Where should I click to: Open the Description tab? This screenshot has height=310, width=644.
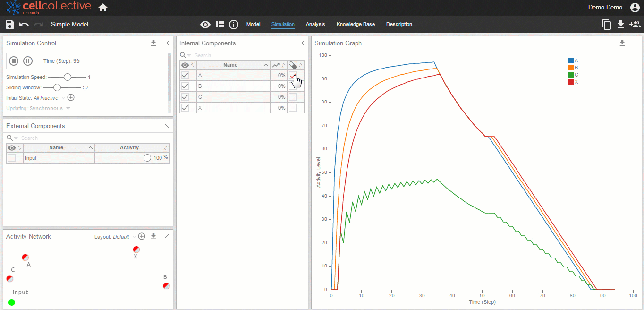pyautogui.click(x=399, y=25)
